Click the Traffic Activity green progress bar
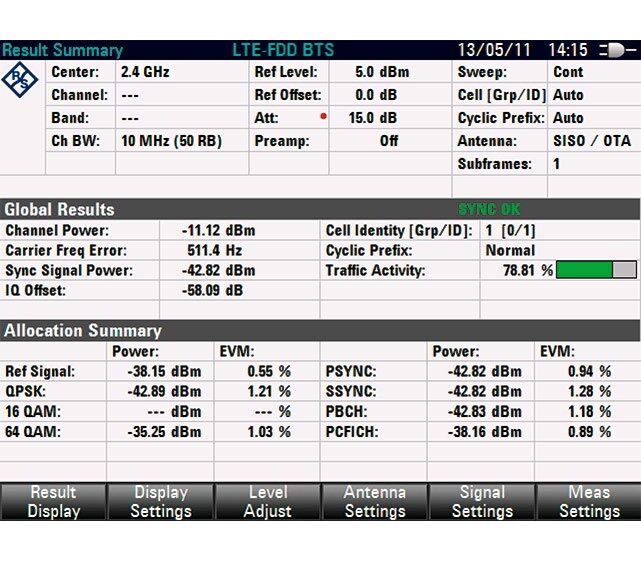The height and width of the screenshot is (561, 641). [x=596, y=270]
